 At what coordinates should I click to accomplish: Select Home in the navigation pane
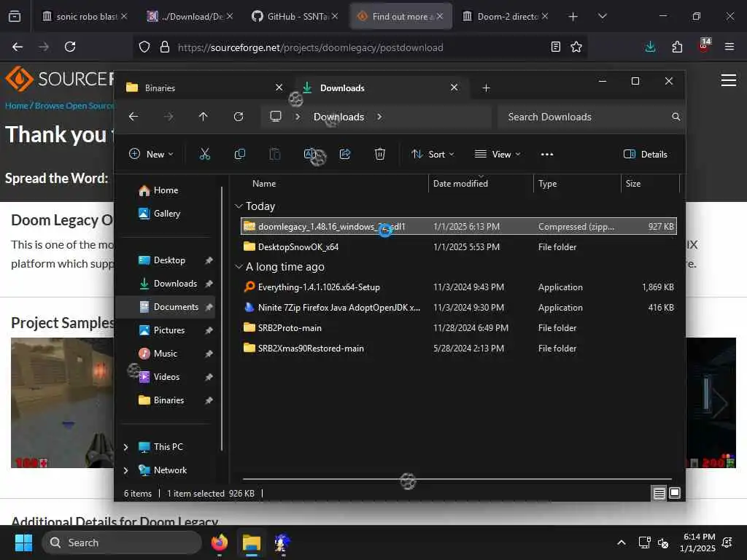tap(166, 190)
